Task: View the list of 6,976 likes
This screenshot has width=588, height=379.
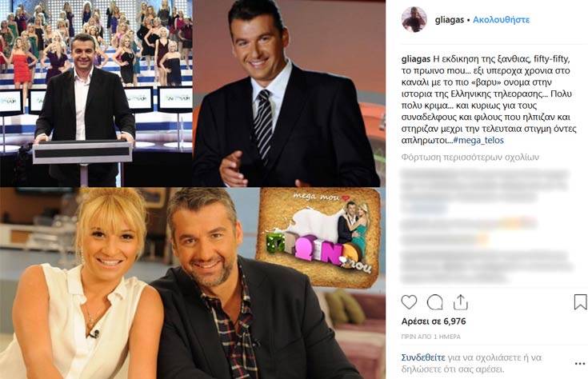Action: (434, 321)
